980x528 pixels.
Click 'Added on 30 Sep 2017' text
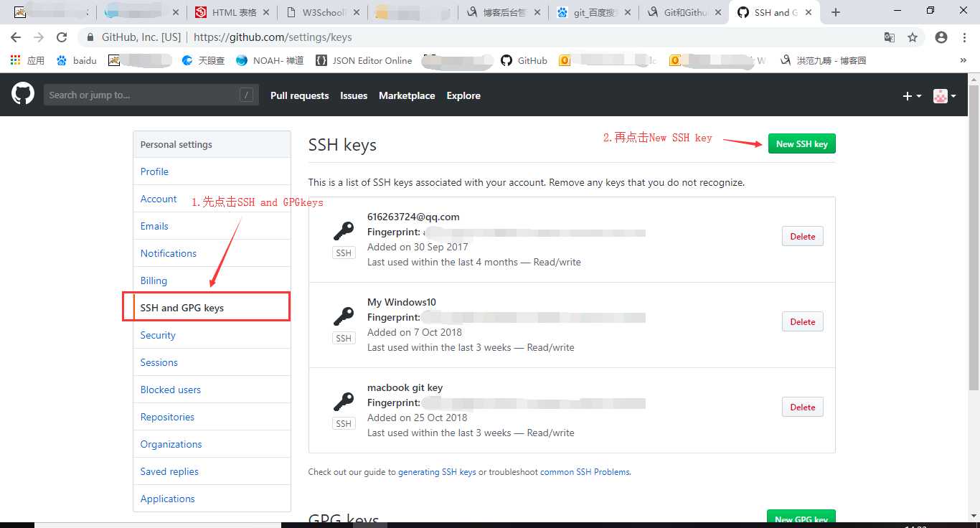(x=418, y=247)
